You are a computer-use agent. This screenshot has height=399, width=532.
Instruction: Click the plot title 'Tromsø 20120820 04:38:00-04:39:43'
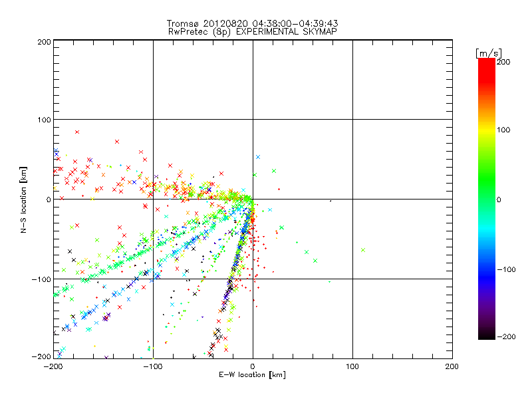point(252,23)
